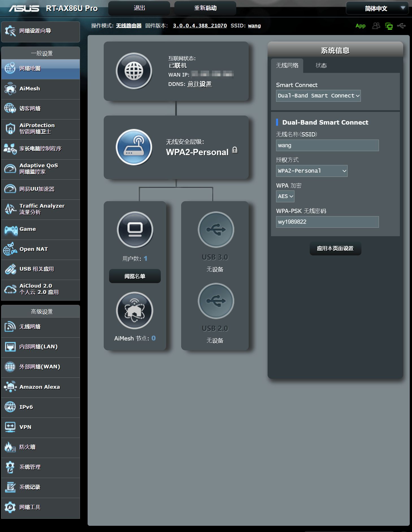Open the guest network users icon in header
Screen dimensions: 412x532
pyautogui.click(x=376, y=26)
